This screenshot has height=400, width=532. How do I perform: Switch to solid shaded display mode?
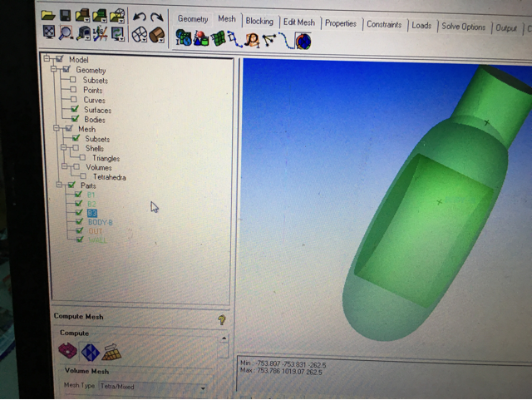(157, 35)
